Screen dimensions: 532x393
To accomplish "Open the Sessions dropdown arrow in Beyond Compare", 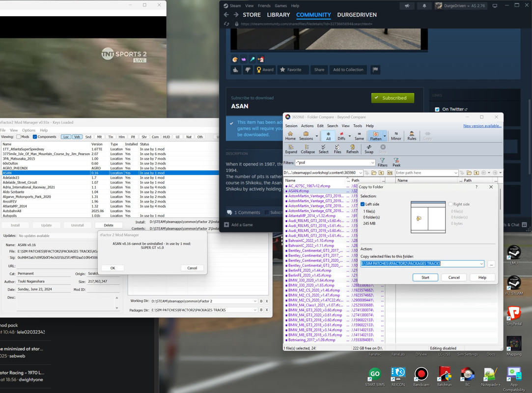I will point(317,136).
